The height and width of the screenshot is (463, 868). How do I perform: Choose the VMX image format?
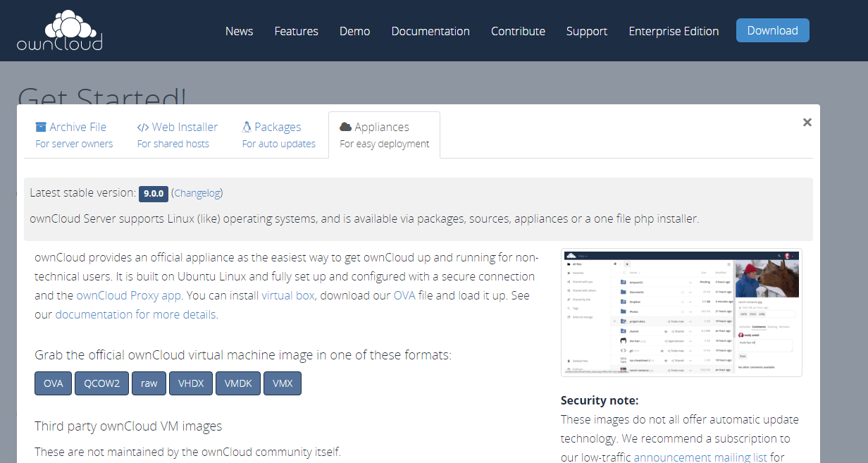pyautogui.click(x=282, y=383)
